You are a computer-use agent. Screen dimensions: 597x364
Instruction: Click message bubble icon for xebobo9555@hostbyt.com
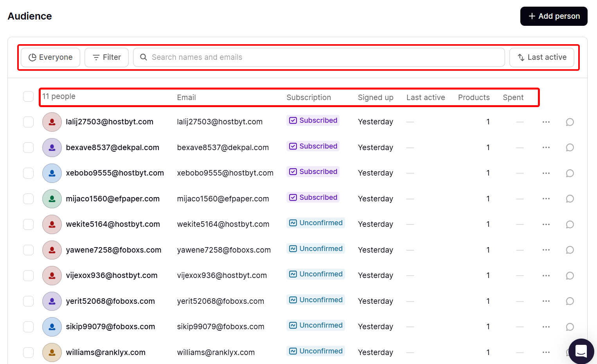[x=570, y=173]
